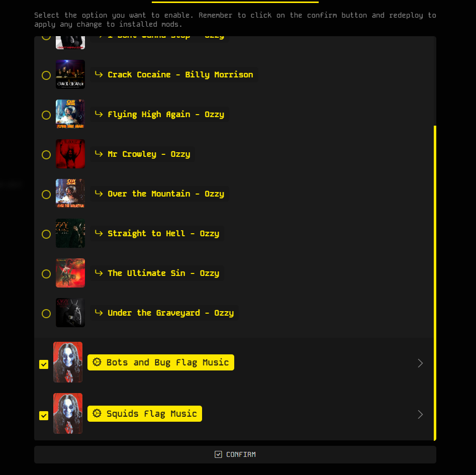
Task: Uncheck the Squids Flag Music checkbox
Action: click(x=44, y=416)
